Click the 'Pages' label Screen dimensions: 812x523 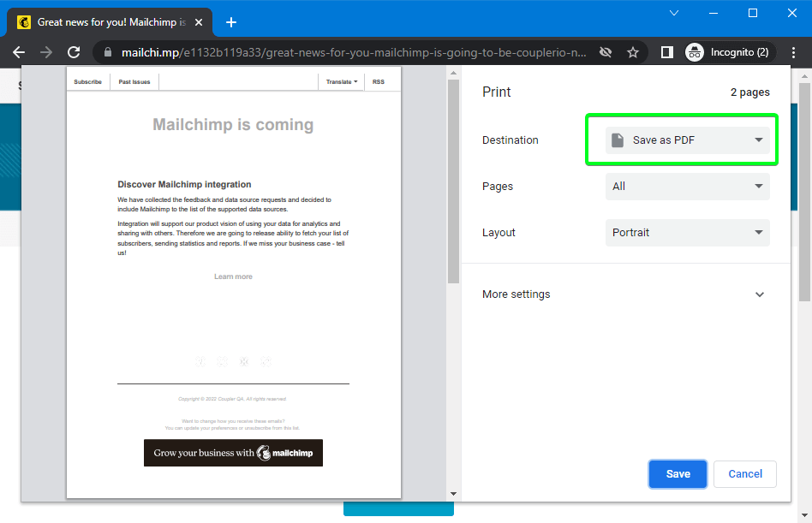click(497, 187)
